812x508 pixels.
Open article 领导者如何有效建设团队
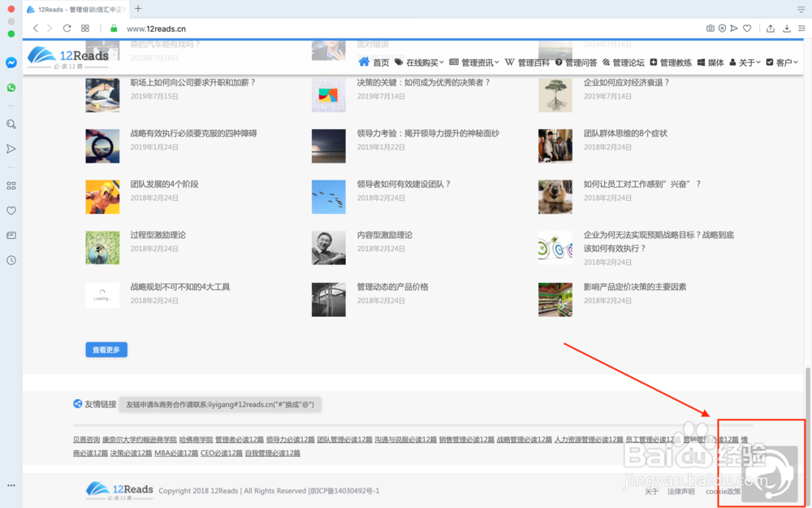tap(404, 184)
